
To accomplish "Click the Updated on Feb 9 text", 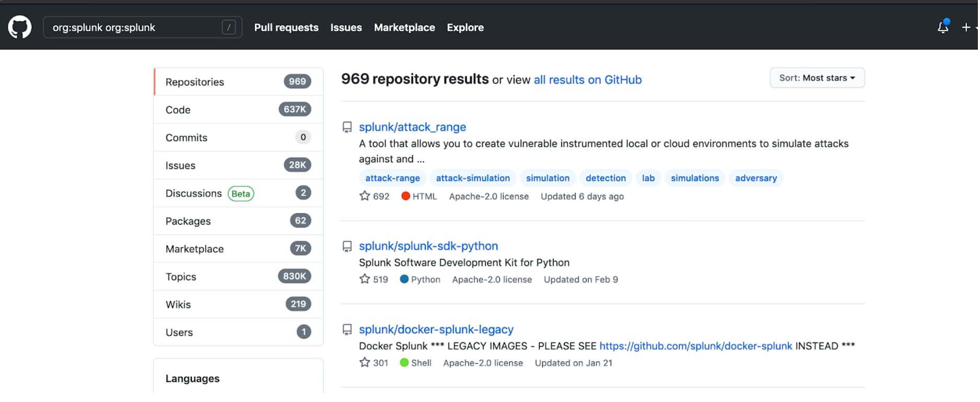I will tap(581, 279).
